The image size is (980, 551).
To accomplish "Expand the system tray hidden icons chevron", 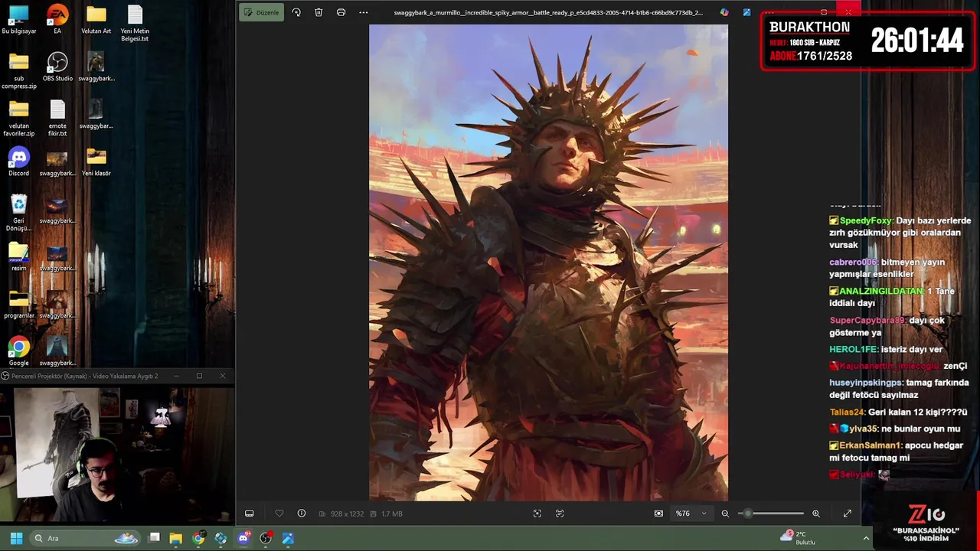I will click(866, 538).
